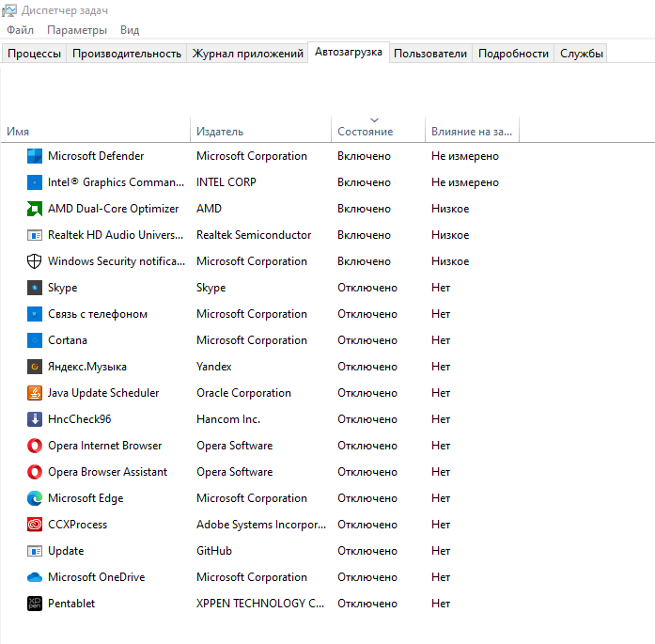Open the Вид menu
This screenshot has width=655, height=644.
130,30
